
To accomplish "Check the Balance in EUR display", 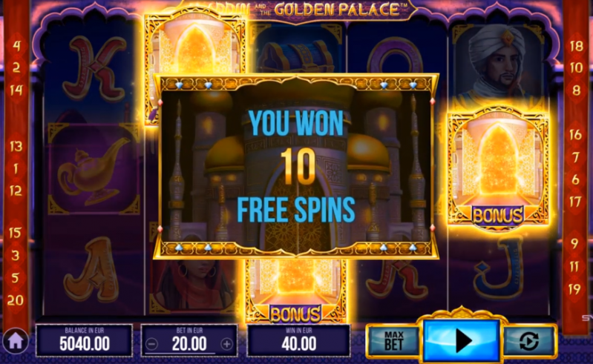I will click(84, 340).
